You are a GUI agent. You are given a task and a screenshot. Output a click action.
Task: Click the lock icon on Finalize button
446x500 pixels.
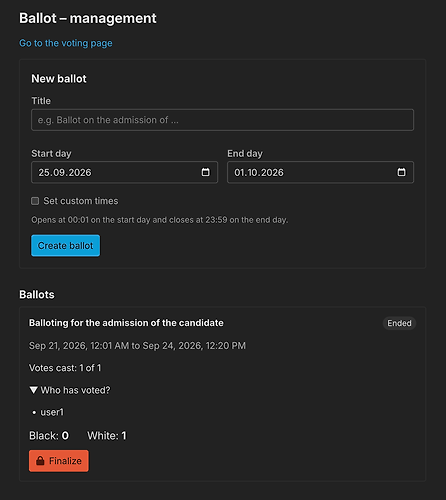coord(40,461)
